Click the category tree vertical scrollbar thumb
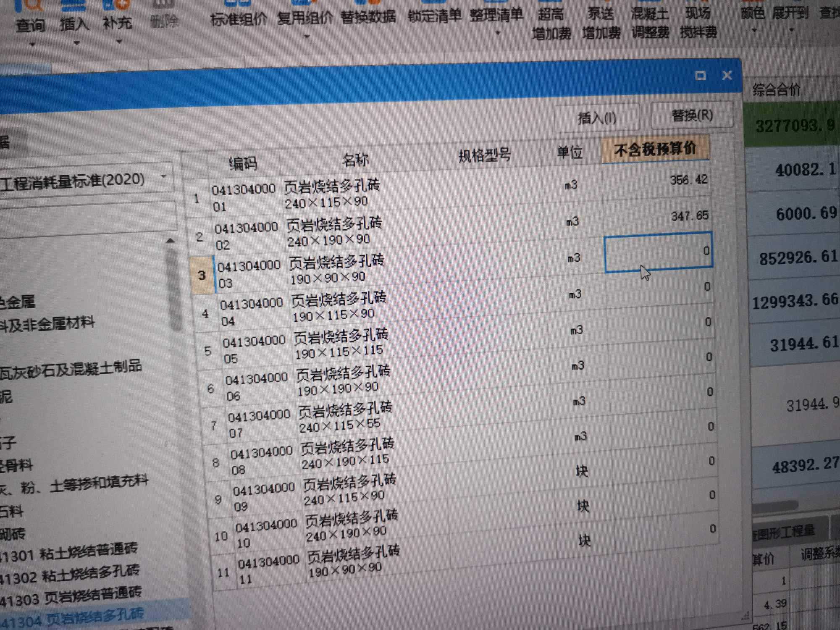840x630 pixels. pos(173,290)
